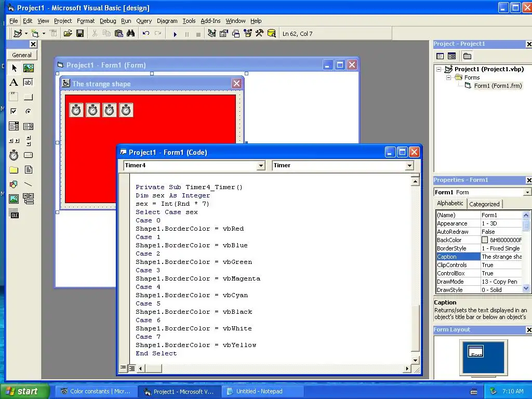Select the PictureBox control tool
Viewport: 532px width, 399px height.
coord(28,68)
